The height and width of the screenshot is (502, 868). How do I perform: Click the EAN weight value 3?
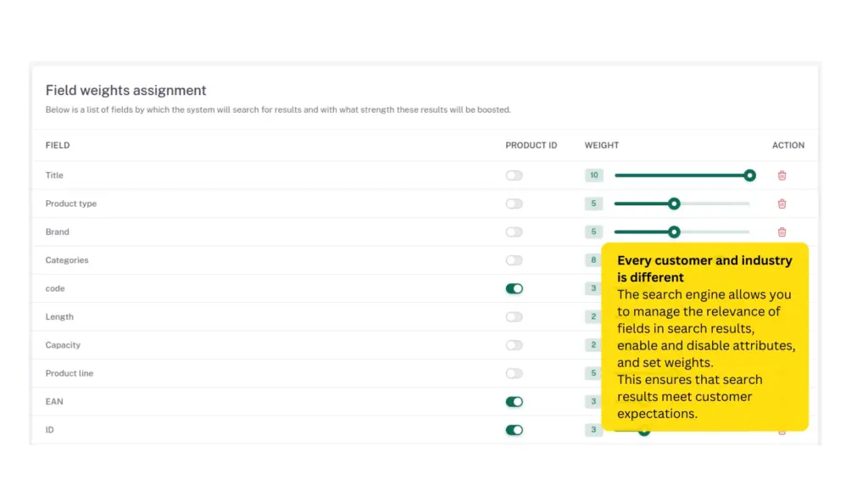pyautogui.click(x=593, y=402)
